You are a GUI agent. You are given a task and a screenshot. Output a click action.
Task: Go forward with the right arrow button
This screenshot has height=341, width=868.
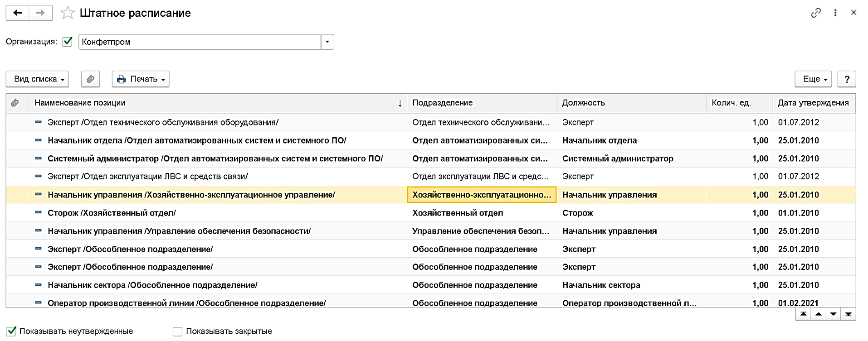[x=40, y=13]
